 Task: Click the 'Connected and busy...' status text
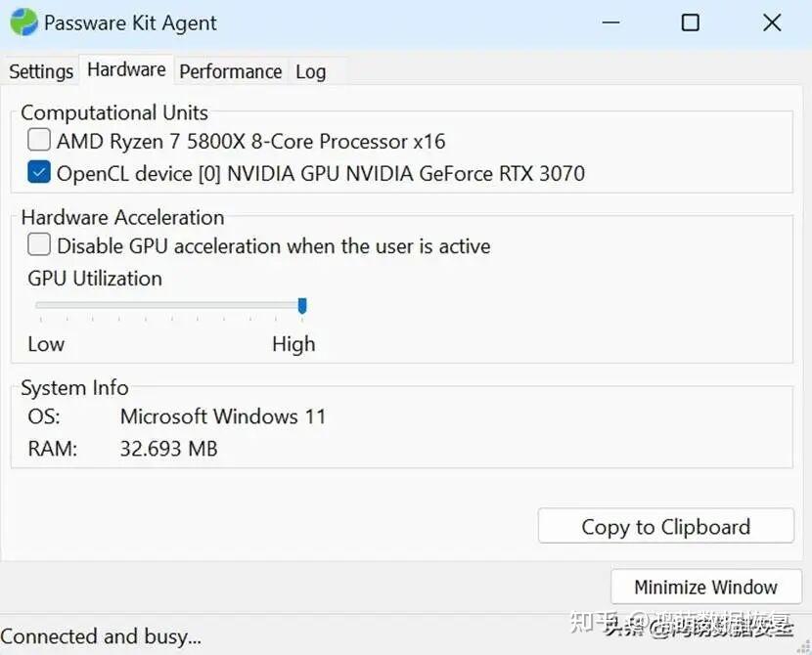click(101, 636)
